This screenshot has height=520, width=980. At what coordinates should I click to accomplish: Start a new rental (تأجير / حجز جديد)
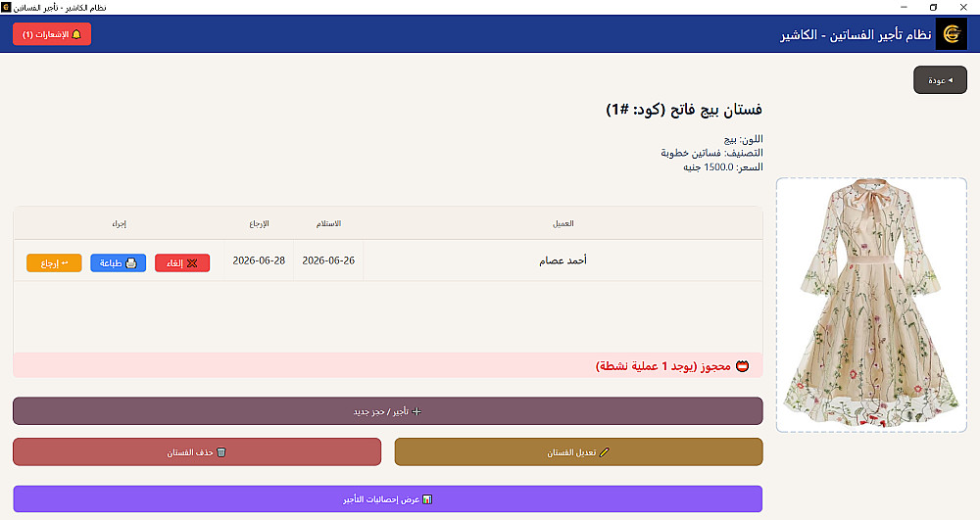(x=387, y=411)
